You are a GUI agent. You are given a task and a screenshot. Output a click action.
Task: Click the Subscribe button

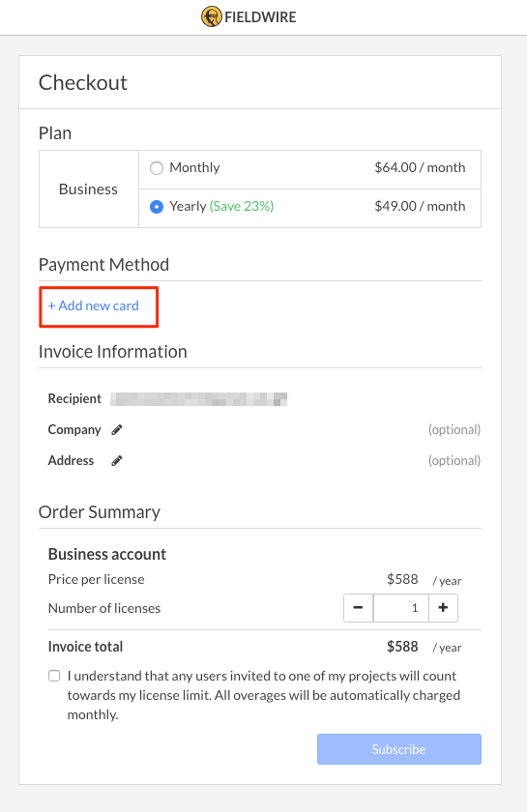point(399,749)
